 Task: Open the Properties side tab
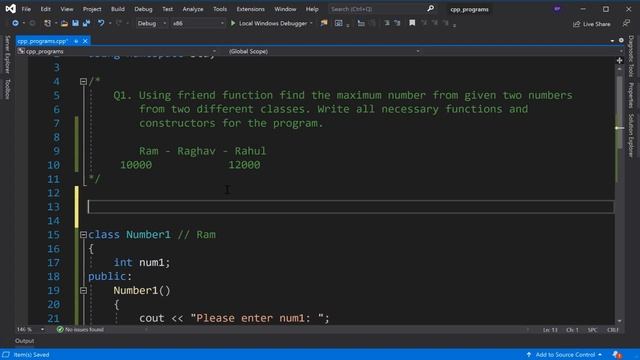coord(631,96)
